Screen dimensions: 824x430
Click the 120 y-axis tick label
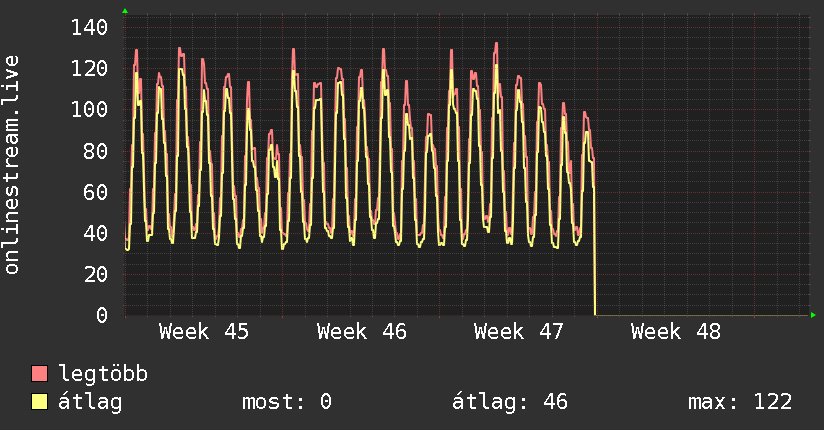[89, 68]
